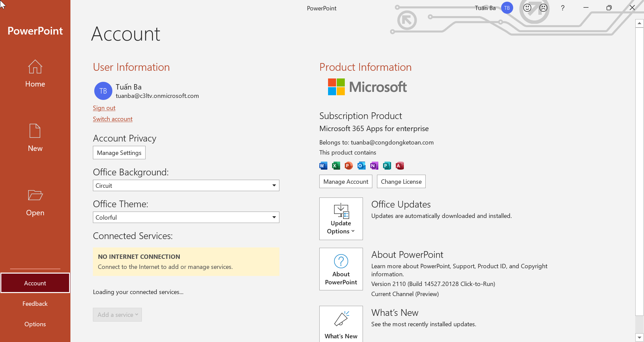The width and height of the screenshot is (644, 342).
Task: Click Change License button
Action: point(401,181)
